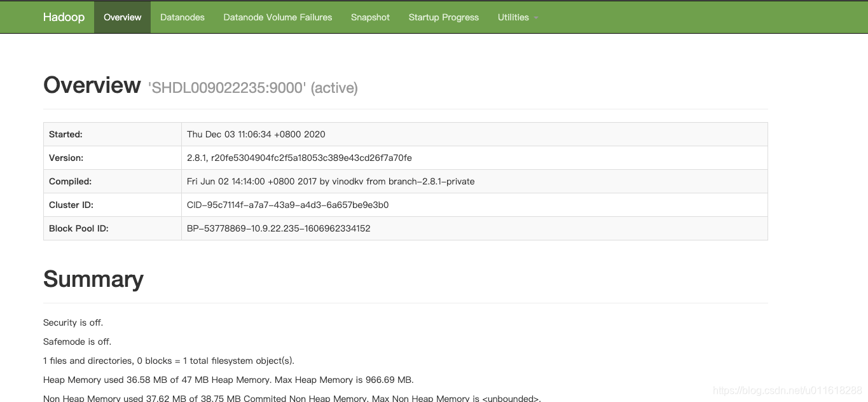Click the Block Pool ID: row label
Image resolution: width=868 pixels, height=402 pixels.
tap(79, 228)
